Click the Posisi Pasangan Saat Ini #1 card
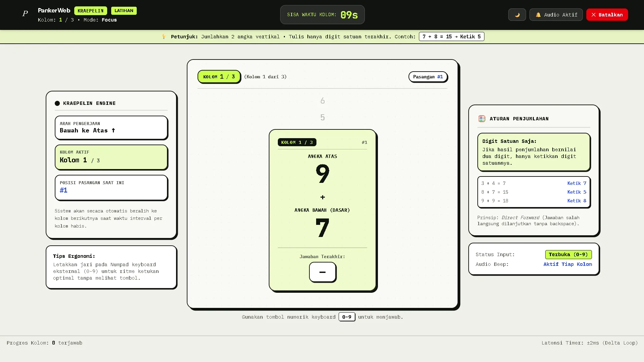The image size is (644, 362). [x=111, y=188]
